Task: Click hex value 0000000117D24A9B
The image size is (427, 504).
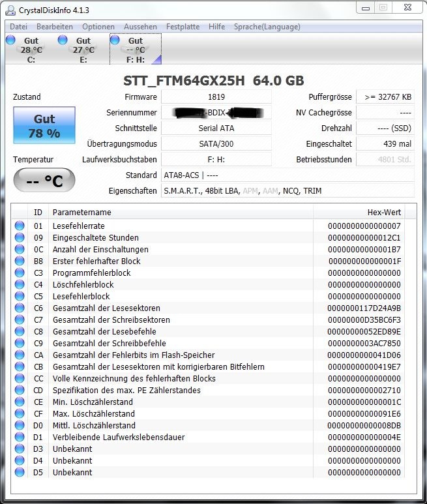Action: coord(364,308)
